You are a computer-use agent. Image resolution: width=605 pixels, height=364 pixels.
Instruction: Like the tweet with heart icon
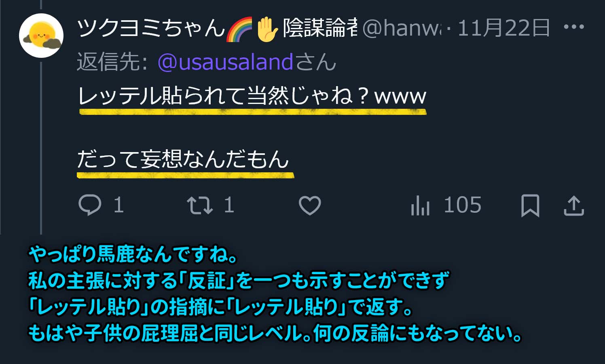tap(310, 205)
